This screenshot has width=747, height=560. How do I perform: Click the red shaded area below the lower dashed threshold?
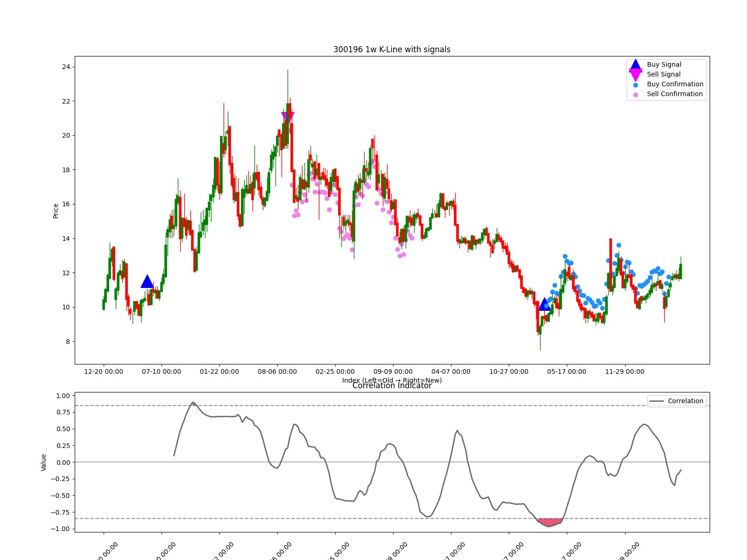pyautogui.click(x=550, y=522)
